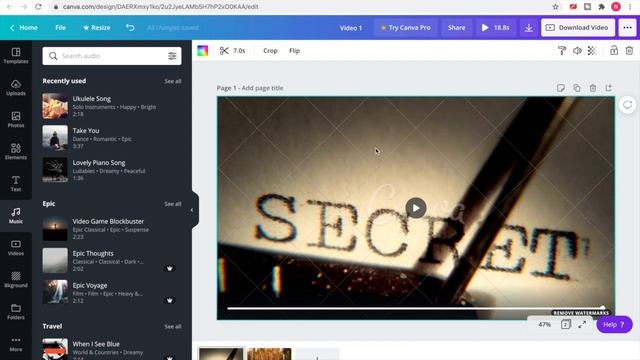This screenshot has width=640, height=360.
Task: Click the download arrow icon
Action: coord(529,28)
